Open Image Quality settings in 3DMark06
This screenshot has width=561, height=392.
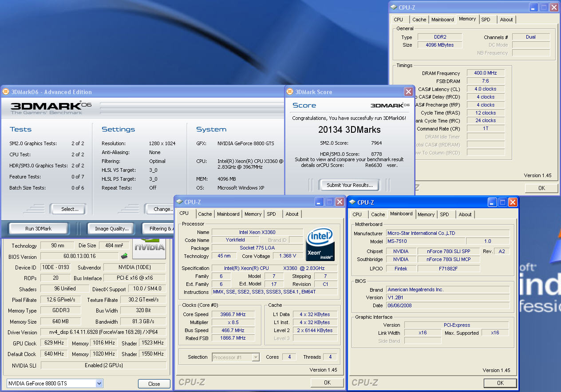point(111,229)
